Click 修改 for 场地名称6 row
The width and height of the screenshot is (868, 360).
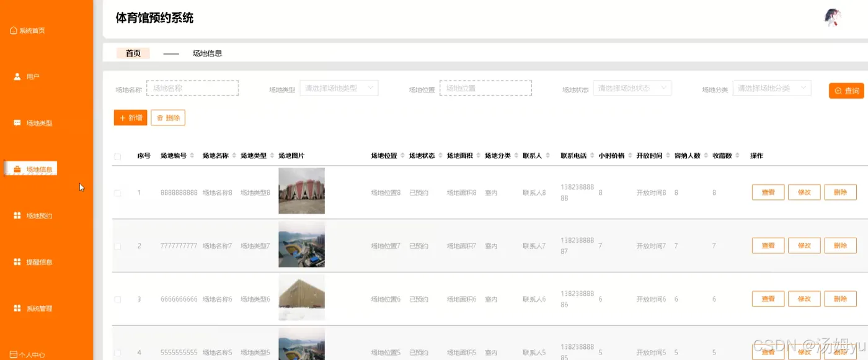pos(804,299)
